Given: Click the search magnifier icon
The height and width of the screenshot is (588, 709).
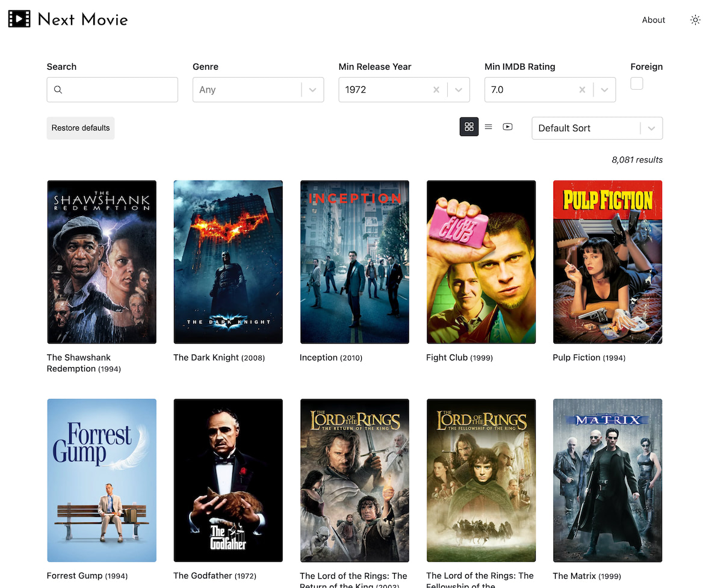Looking at the screenshot, I should (x=58, y=90).
